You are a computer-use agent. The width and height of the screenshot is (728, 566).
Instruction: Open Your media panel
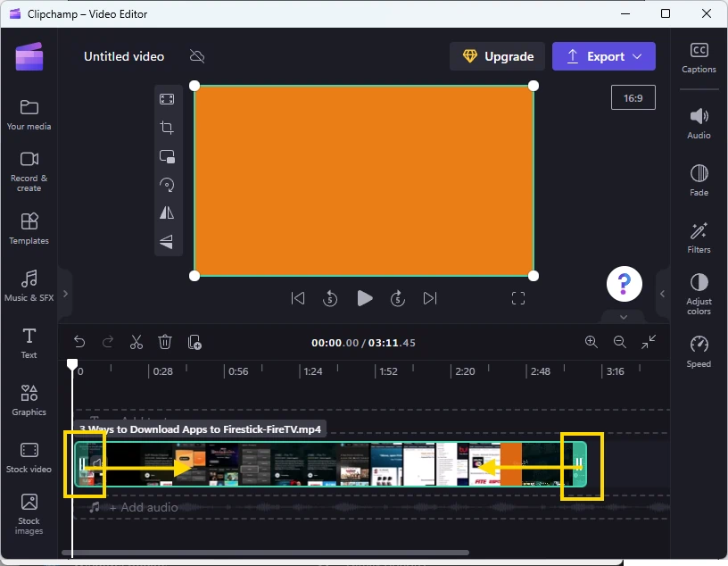coord(29,115)
